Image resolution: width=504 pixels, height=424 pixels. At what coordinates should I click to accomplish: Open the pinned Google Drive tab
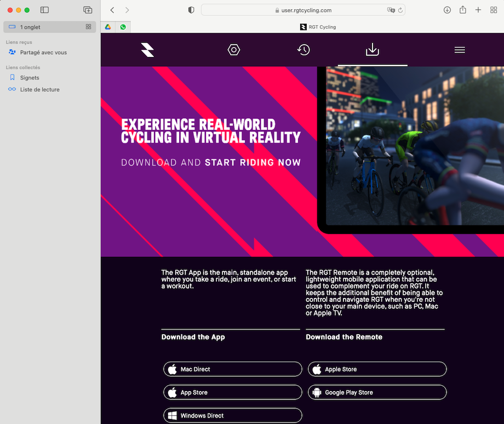[x=108, y=27]
